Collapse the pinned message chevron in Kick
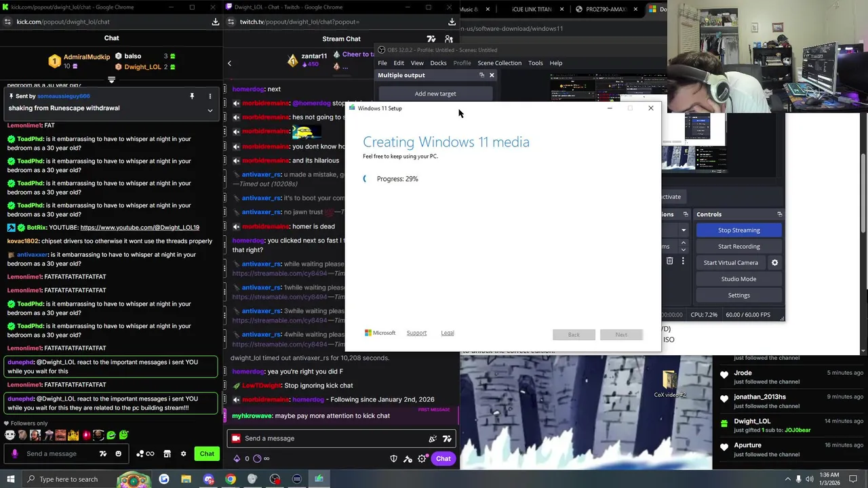 point(210,110)
